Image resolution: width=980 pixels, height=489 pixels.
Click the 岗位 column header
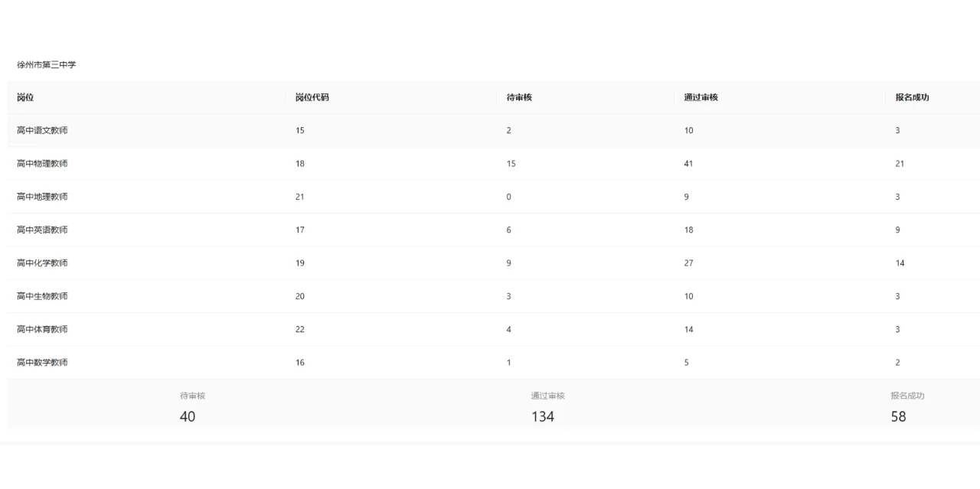25,98
